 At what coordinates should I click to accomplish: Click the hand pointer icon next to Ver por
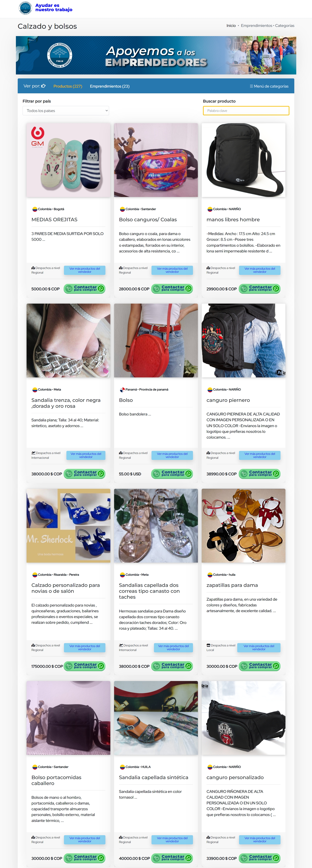point(43,86)
